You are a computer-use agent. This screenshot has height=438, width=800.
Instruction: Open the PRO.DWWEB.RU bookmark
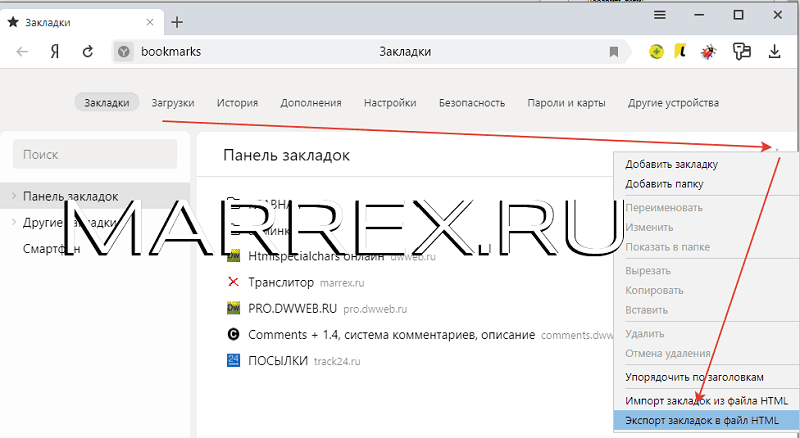(292, 309)
